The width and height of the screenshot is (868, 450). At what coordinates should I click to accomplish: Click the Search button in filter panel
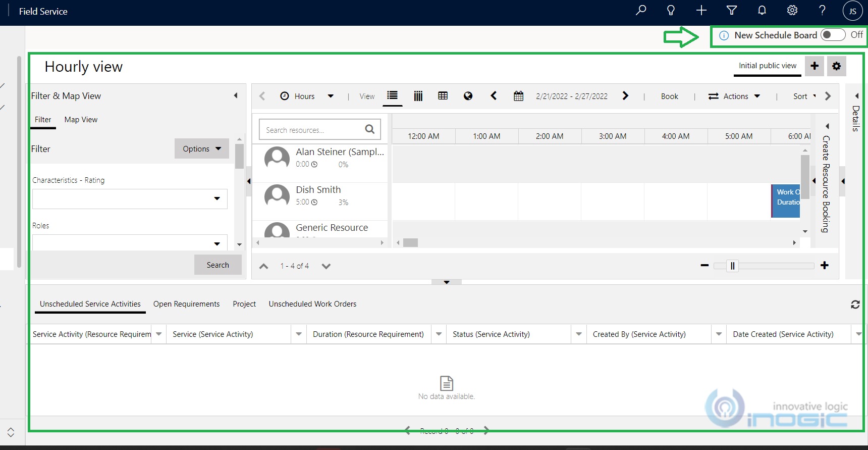tap(218, 265)
